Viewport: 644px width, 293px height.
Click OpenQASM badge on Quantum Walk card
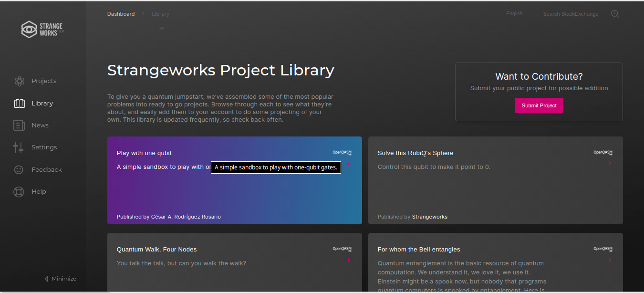(342, 249)
